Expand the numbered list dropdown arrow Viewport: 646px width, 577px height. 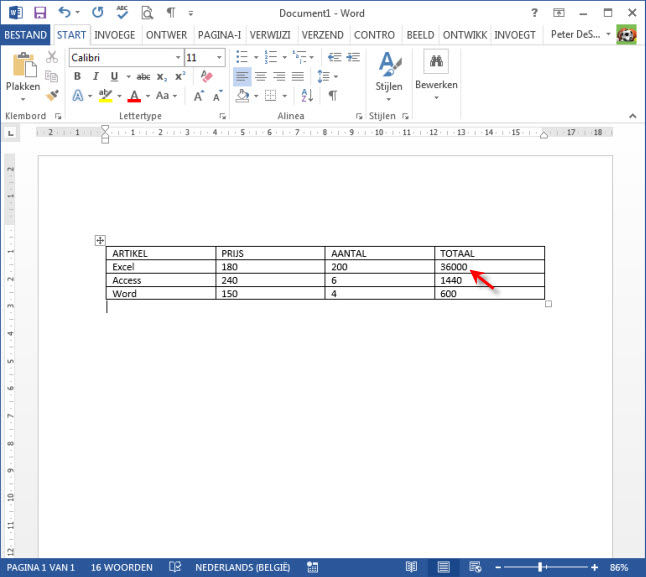(x=284, y=57)
